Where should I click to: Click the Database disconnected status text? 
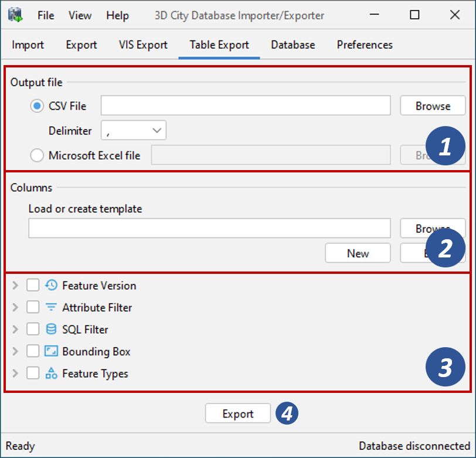tap(414, 446)
